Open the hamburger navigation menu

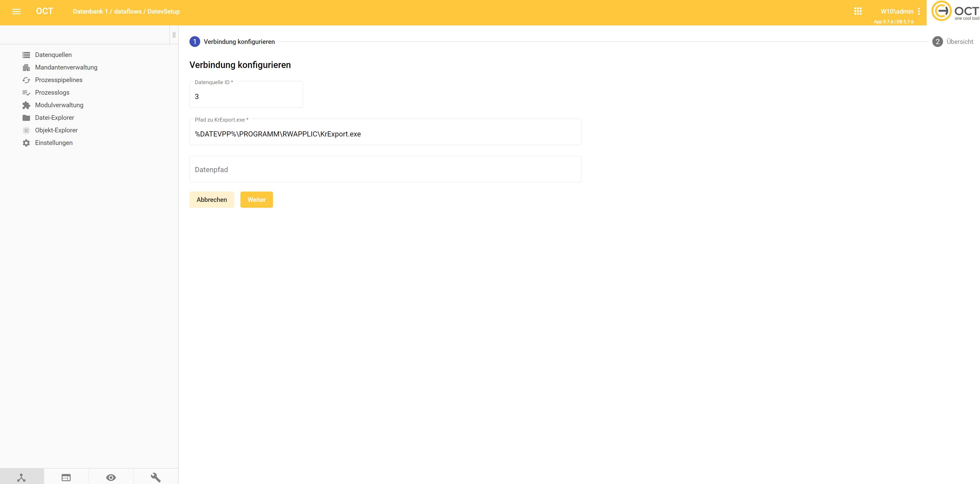16,12
